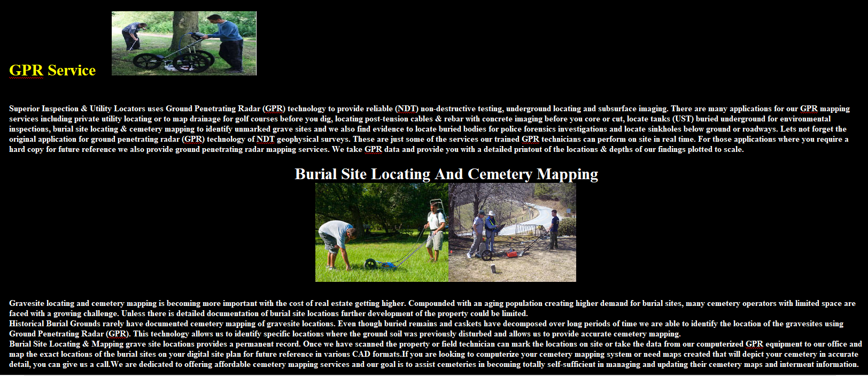Click underlined "GPR" before "mapping" in first line
Image resolution: width=868 pixels, height=376 pixels.
click(x=809, y=109)
